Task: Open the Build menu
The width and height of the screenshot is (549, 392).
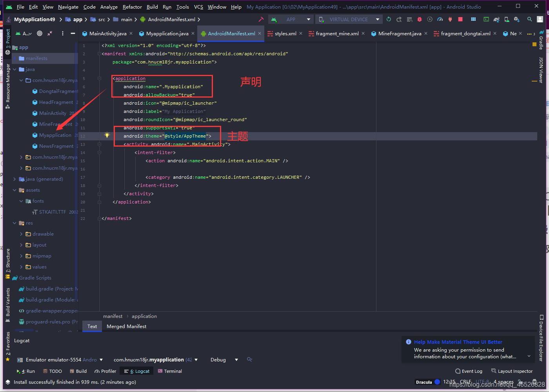Action: [x=152, y=7]
